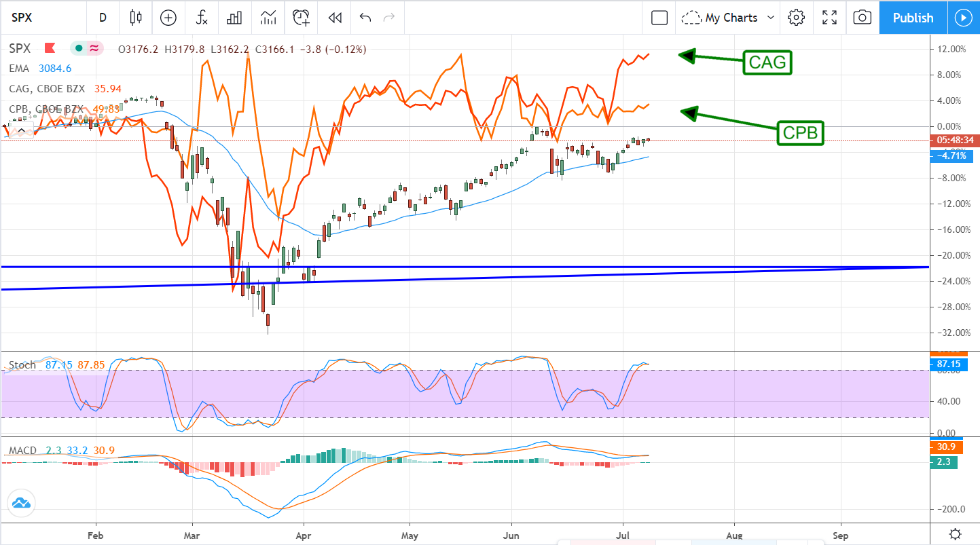
Task: Click the pink approximate data indicator
Action: [x=95, y=48]
